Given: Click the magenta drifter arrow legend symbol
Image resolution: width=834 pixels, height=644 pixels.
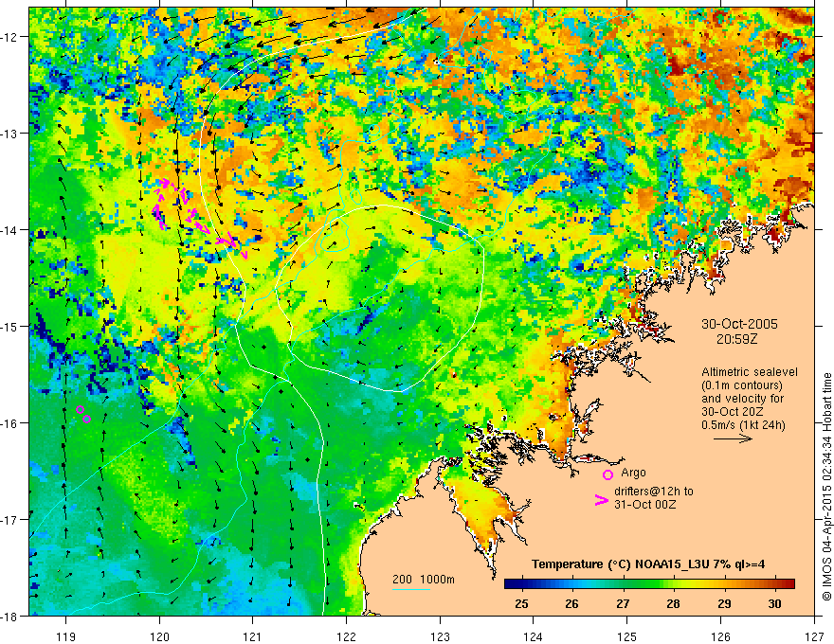Looking at the screenshot, I should [x=601, y=500].
